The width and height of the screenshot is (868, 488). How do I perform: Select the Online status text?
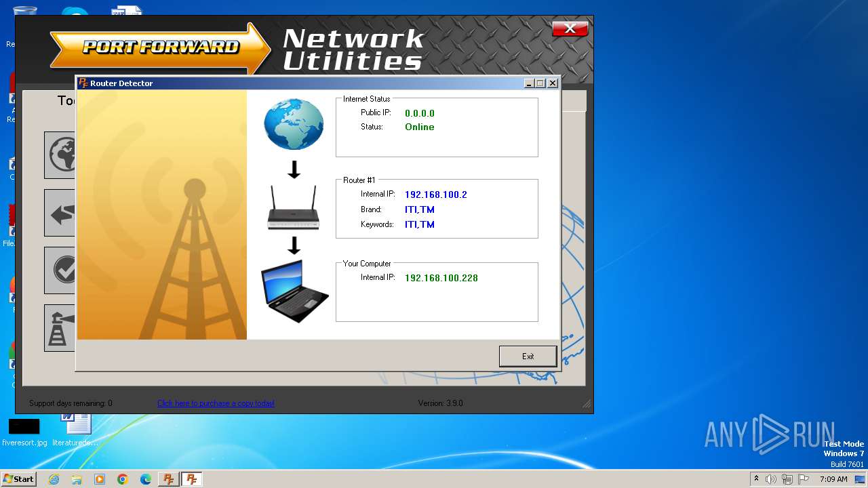[420, 127]
